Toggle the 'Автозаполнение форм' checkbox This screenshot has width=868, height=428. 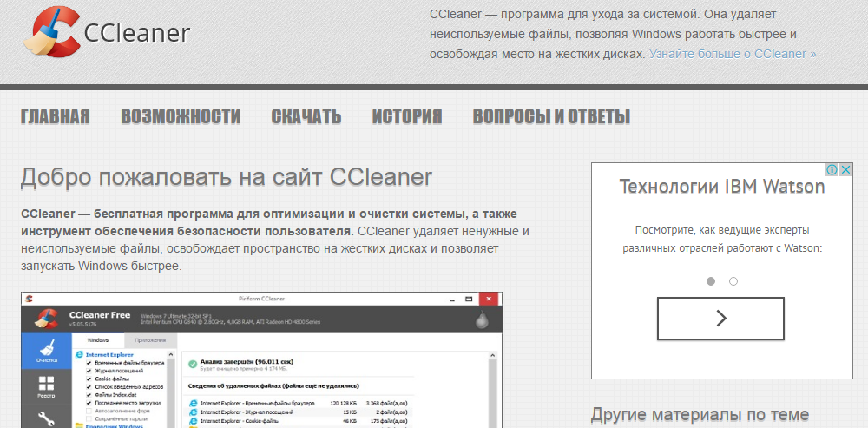click(89, 411)
